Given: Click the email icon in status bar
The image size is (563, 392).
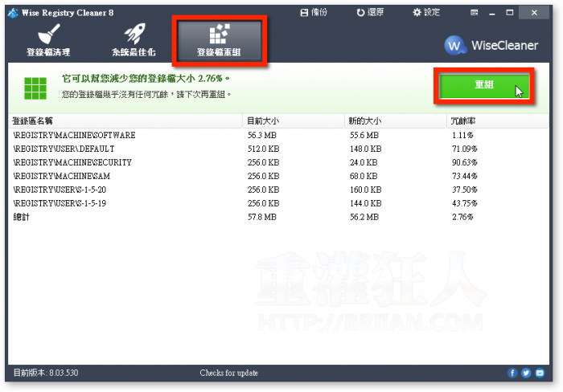Looking at the screenshot, I should 540,374.
